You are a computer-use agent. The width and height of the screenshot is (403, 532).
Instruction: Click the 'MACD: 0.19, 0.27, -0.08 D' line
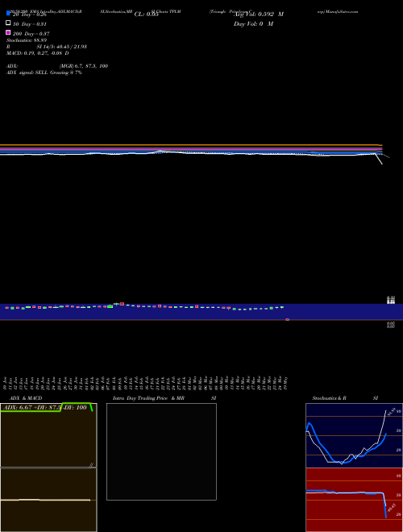tap(38, 53)
